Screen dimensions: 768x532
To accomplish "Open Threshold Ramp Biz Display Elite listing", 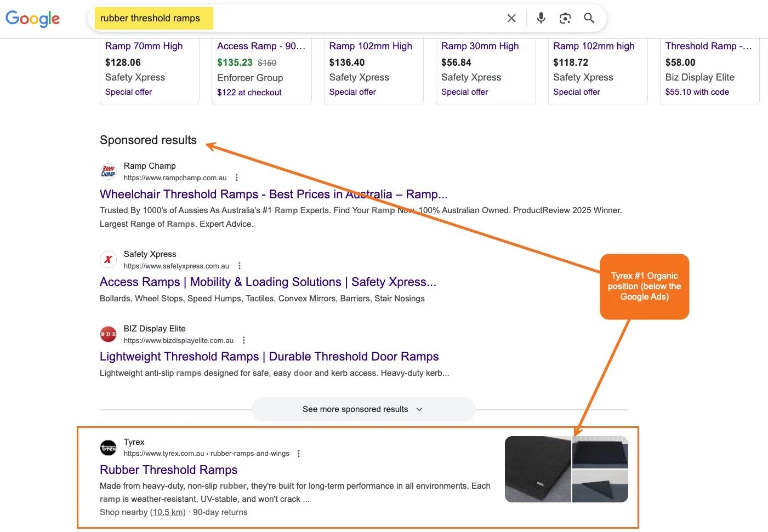I will pyautogui.click(x=708, y=46).
